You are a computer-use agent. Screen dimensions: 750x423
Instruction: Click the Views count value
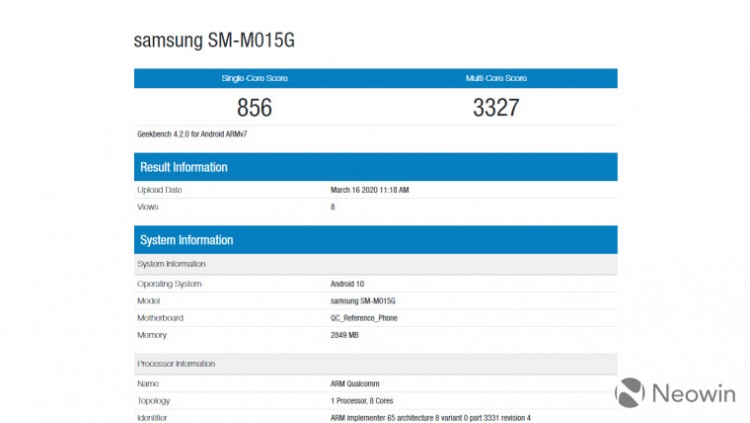tap(332, 207)
